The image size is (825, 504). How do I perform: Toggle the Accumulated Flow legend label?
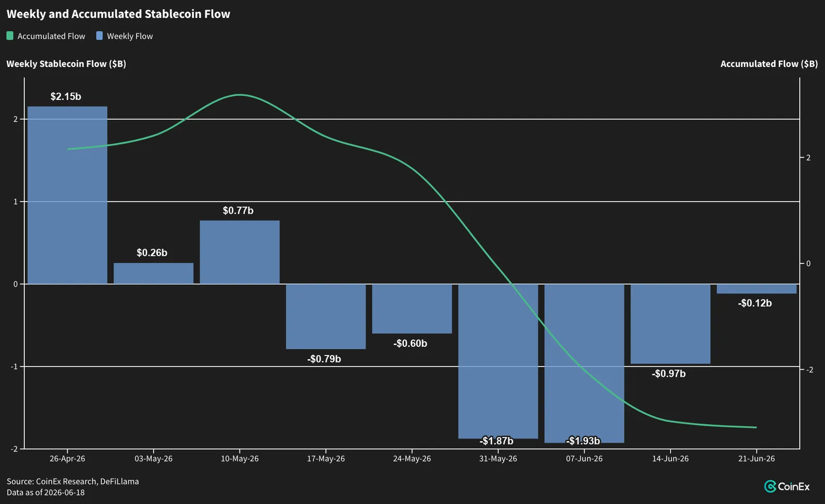click(x=51, y=36)
